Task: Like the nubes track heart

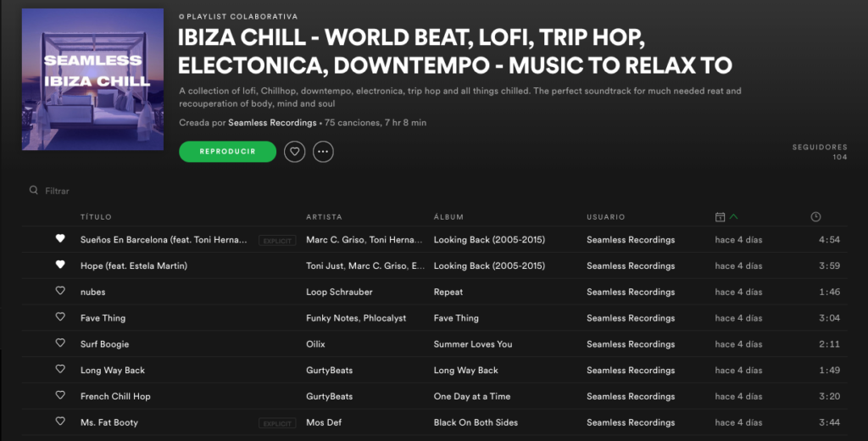Action: coord(60,290)
